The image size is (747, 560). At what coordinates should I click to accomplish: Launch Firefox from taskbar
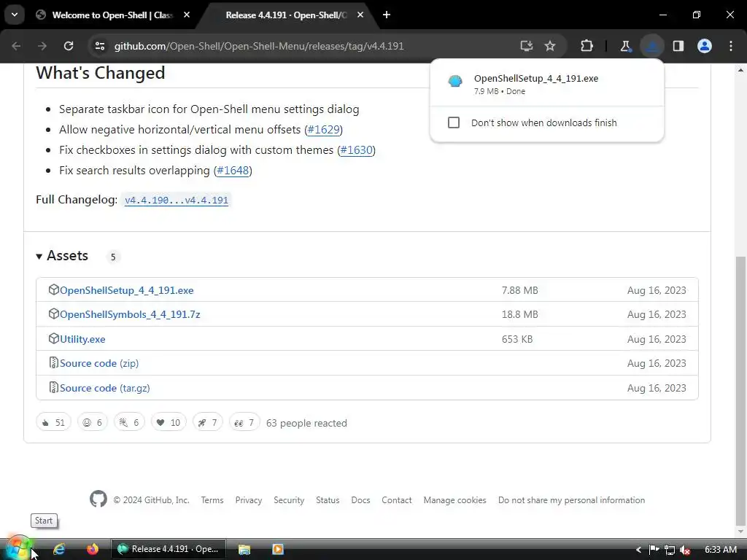93,549
